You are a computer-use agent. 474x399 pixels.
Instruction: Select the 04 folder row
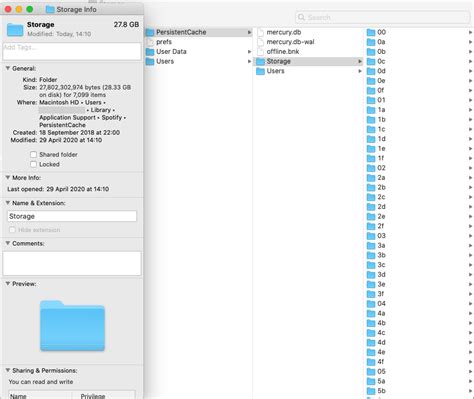420,304
